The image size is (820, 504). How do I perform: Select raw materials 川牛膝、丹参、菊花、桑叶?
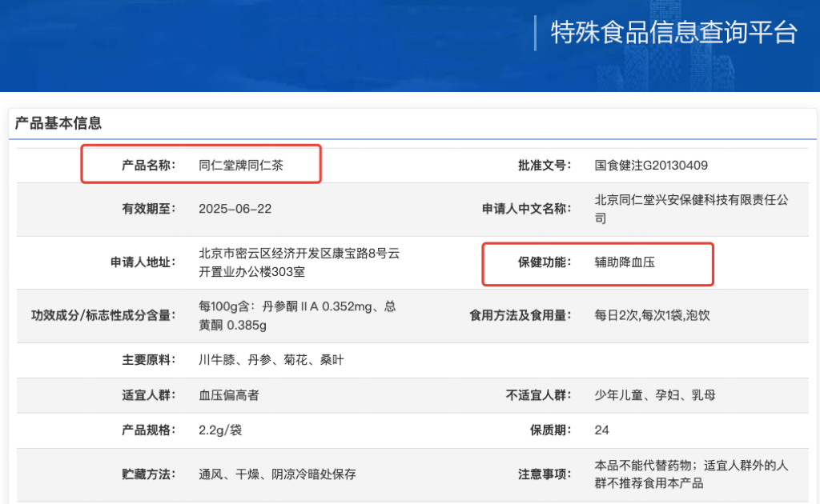point(271,360)
